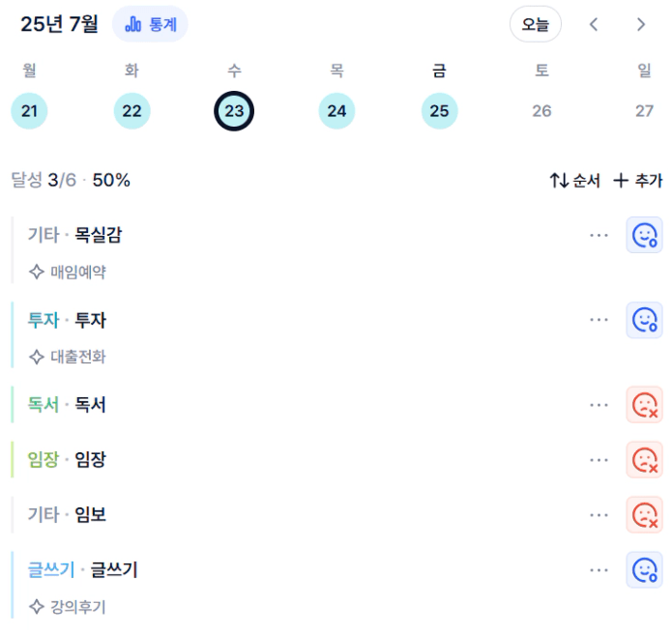Viewport: 672px width, 634px height.
Task: Toggle failed face status for 임보
Action: coord(645,514)
